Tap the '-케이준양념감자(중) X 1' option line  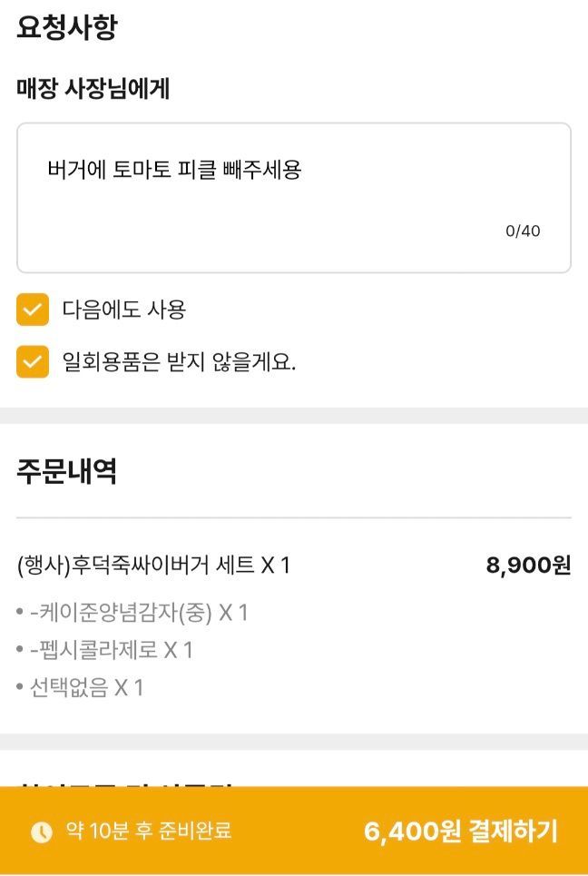coord(138,613)
